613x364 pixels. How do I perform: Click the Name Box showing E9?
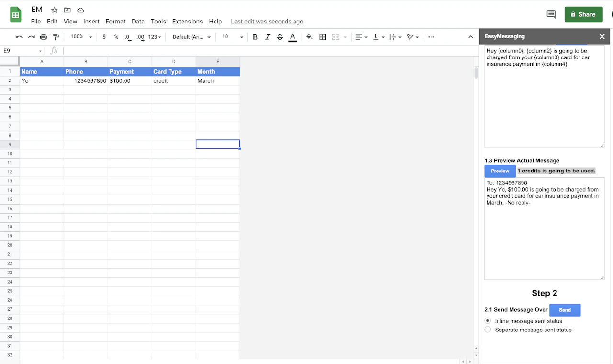(x=18, y=50)
